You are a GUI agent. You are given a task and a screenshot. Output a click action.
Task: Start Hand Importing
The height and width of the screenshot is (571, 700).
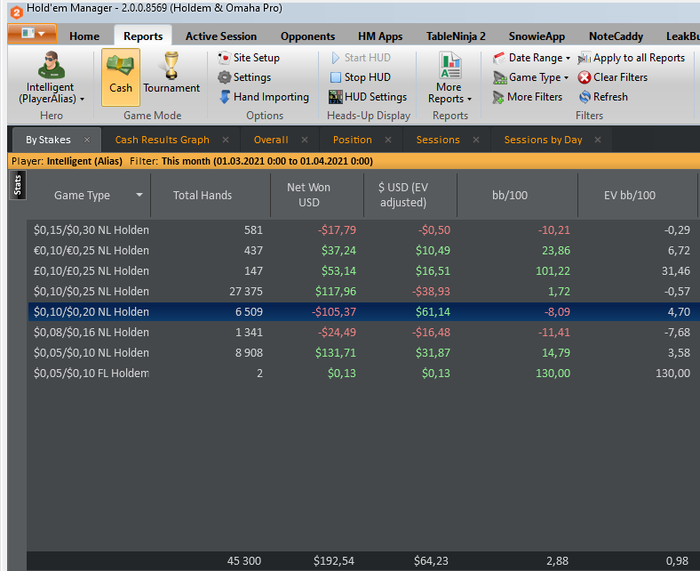pos(264,97)
